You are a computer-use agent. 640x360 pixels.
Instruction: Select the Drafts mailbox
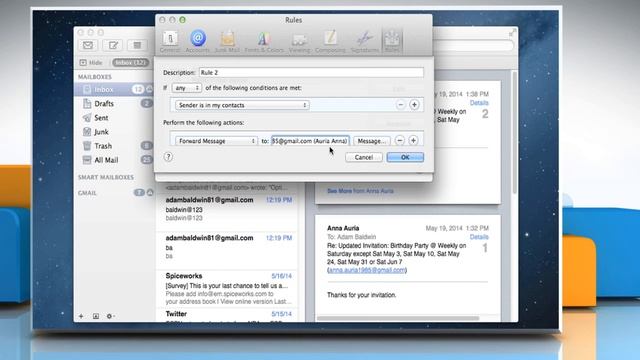pos(114,104)
